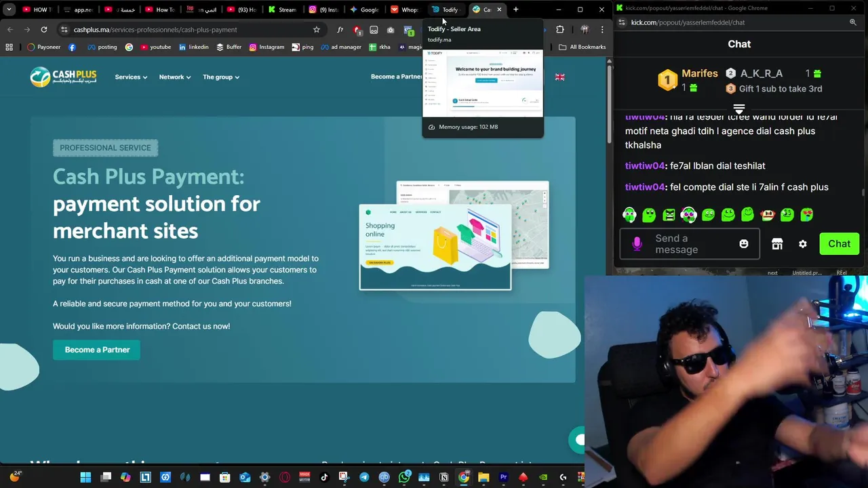Expand the Network menu
Image resolution: width=868 pixels, height=488 pixels.
175,77
